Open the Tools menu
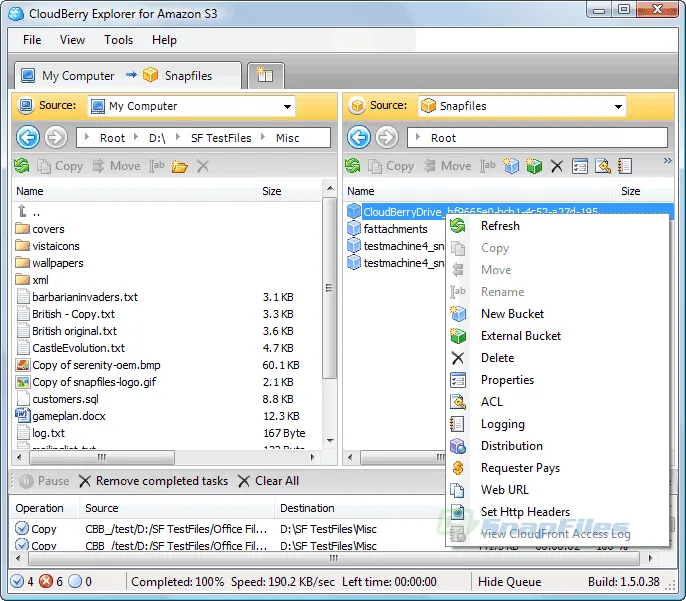This screenshot has width=686, height=601. pos(118,40)
